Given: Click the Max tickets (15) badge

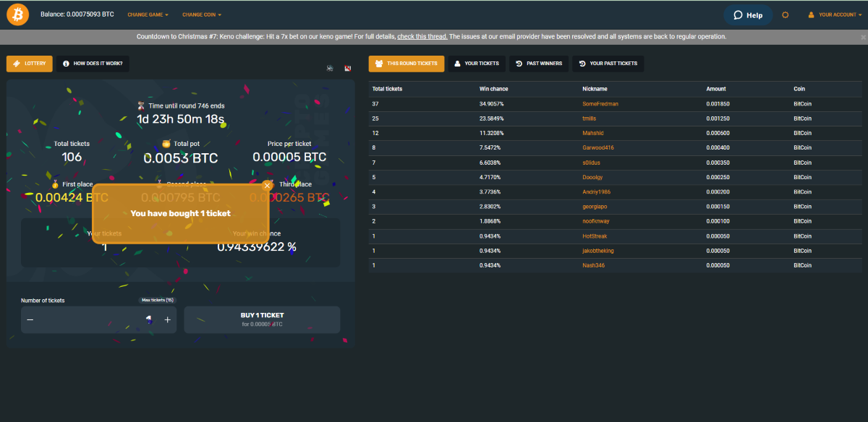Looking at the screenshot, I should tap(157, 300).
